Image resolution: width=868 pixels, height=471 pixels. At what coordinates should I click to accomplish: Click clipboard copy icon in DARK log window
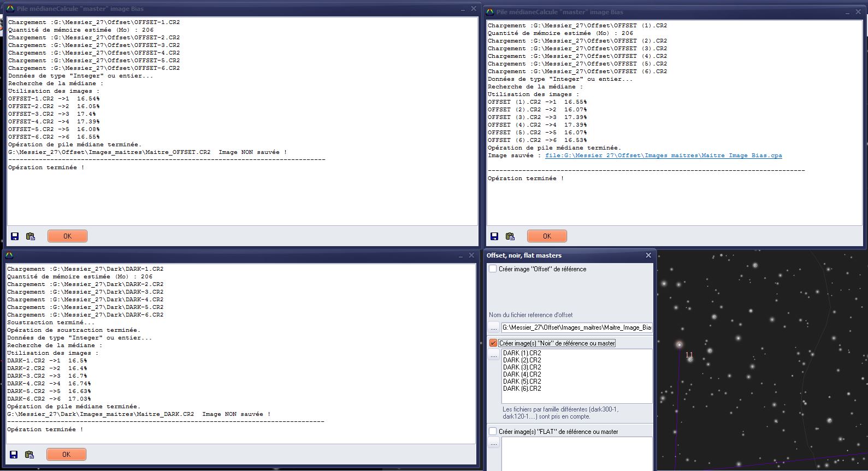click(29, 455)
